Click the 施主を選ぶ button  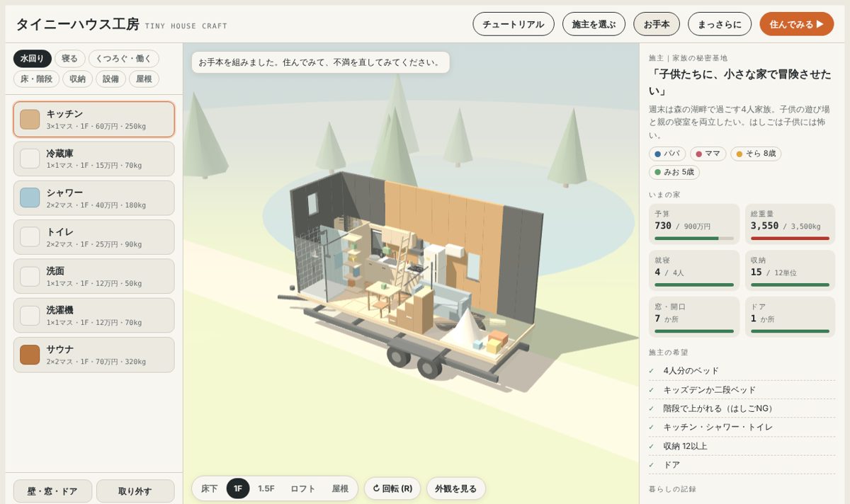594,24
